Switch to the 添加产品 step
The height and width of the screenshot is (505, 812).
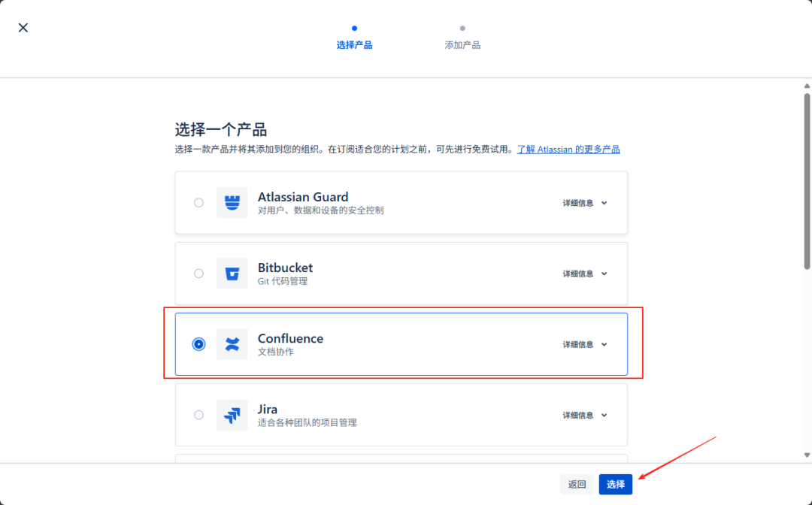[x=462, y=44]
